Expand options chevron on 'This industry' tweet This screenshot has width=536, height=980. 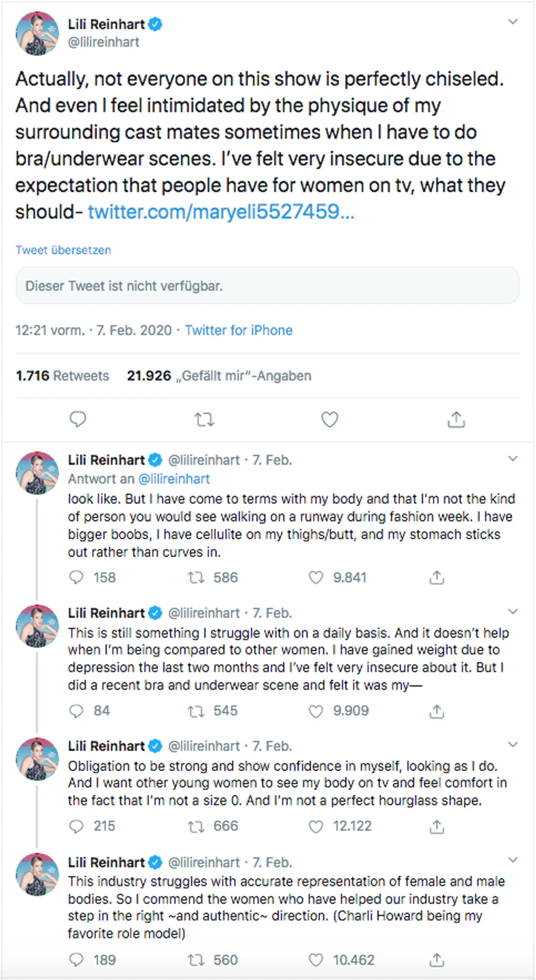click(x=513, y=860)
